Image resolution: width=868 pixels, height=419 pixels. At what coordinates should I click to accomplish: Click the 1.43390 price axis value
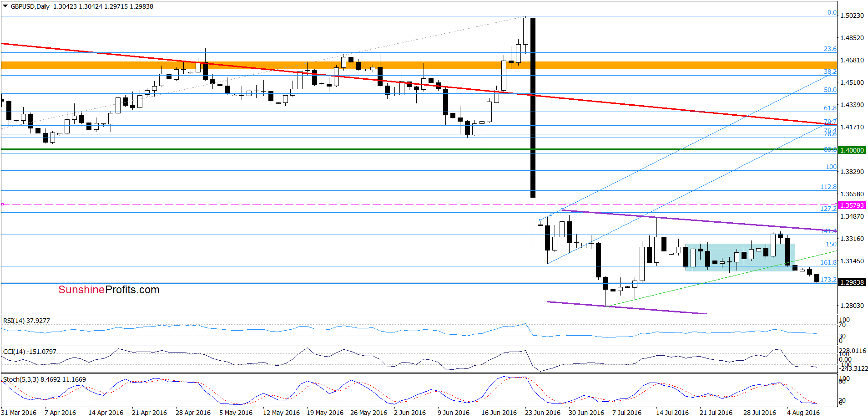pyautogui.click(x=852, y=105)
